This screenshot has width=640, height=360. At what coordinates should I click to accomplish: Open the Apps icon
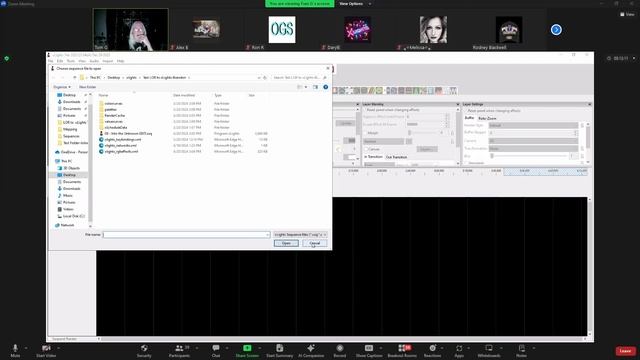point(459,348)
